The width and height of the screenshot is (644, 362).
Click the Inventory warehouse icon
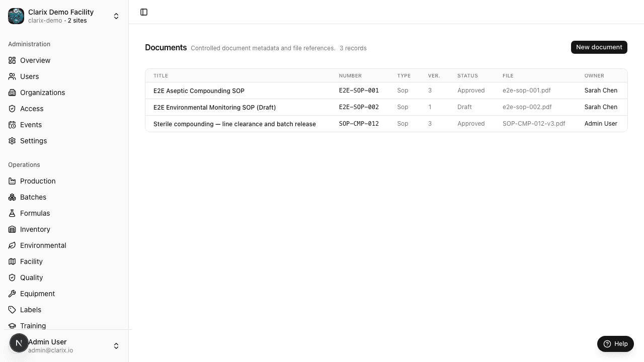[x=12, y=229]
